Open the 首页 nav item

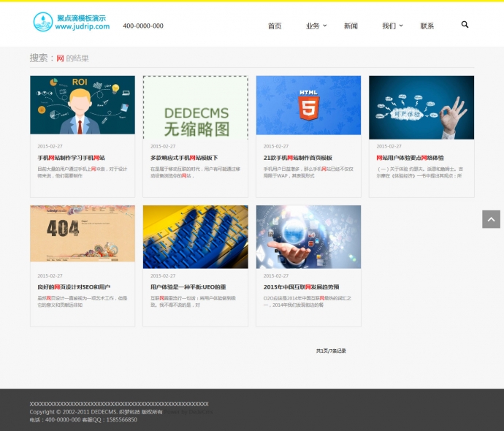275,26
